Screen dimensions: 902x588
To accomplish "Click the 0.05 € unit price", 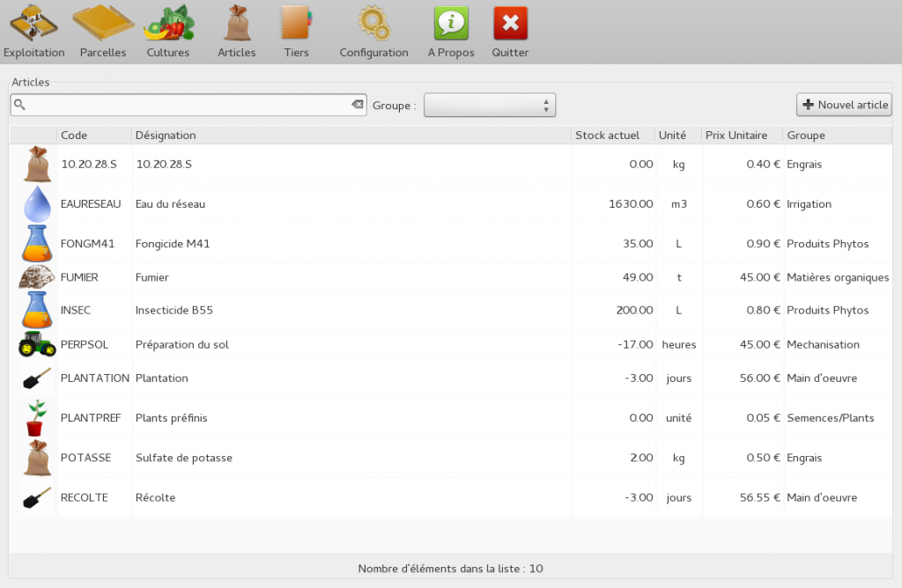I will click(x=764, y=418).
